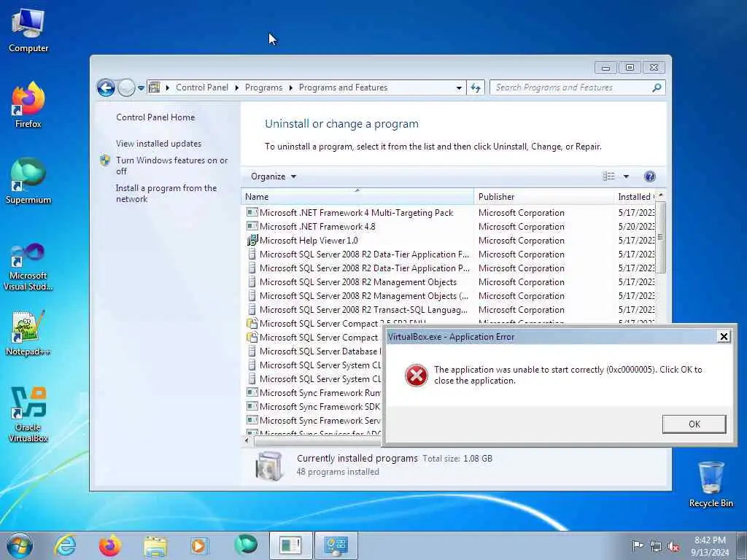Expand the view options dropdown arrow

626,176
